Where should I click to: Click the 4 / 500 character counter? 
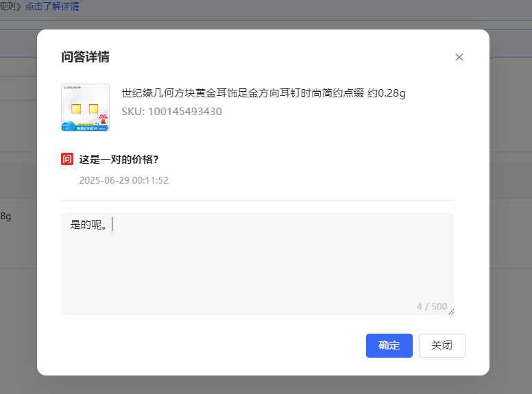[431, 306]
